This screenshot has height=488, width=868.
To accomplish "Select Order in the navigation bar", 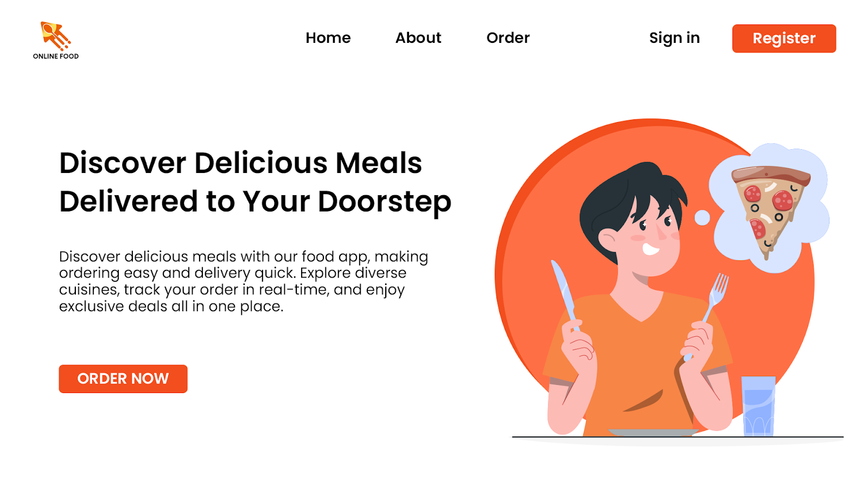I will [508, 38].
